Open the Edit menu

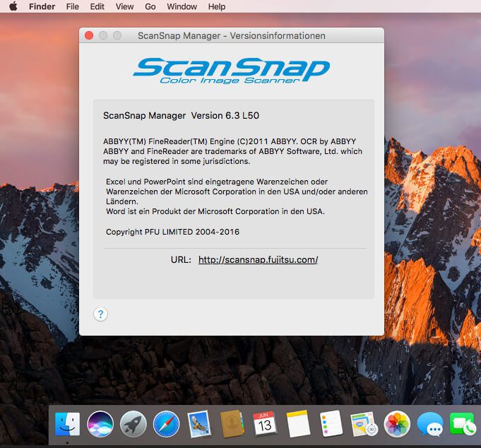(x=97, y=6)
